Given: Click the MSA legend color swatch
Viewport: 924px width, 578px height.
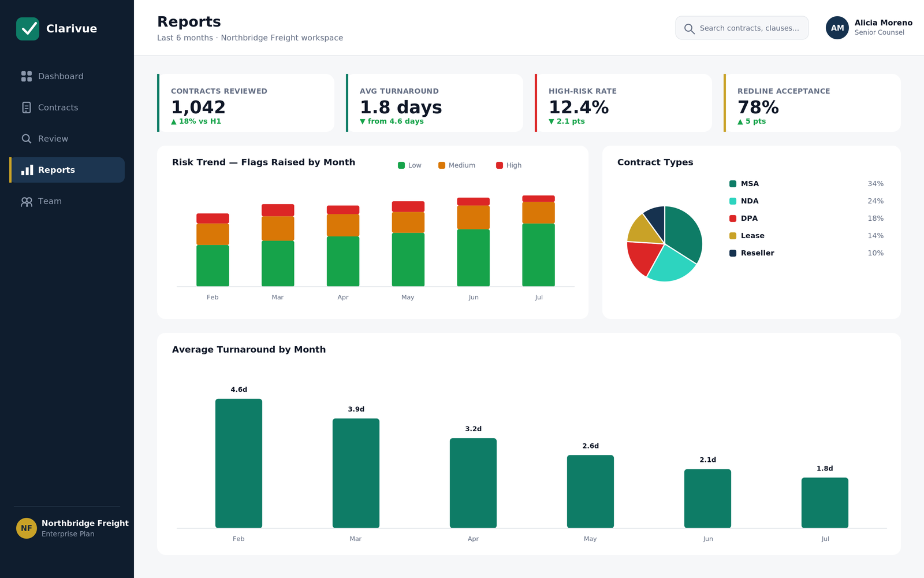Looking at the screenshot, I should tap(733, 184).
